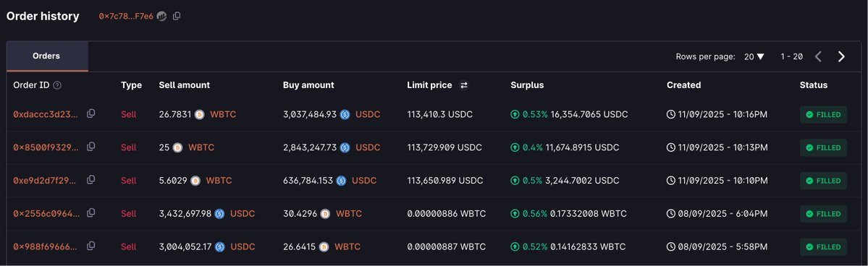Screen dimensions: 868x266
Task: Open WBTC buy token in fourth row
Action: (349, 213)
